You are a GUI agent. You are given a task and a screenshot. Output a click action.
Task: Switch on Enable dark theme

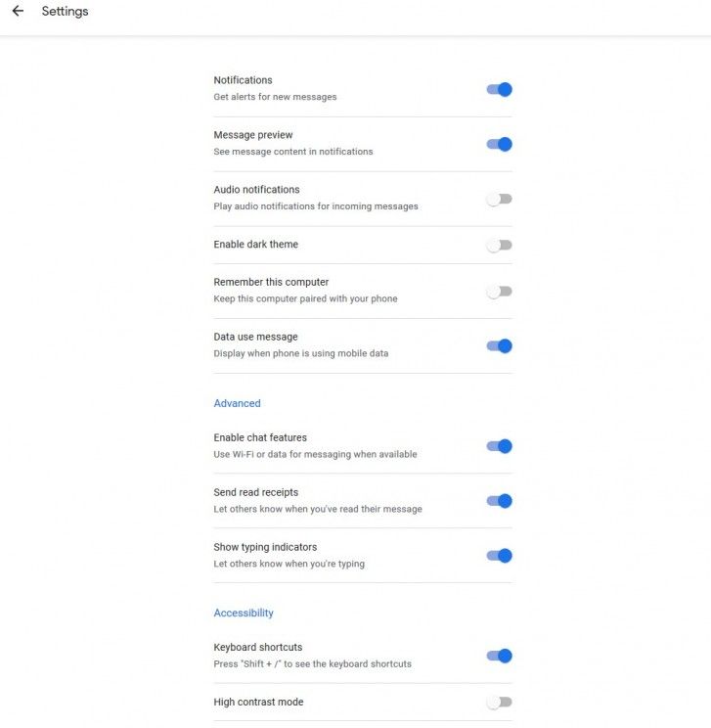pyautogui.click(x=499, y=245)
